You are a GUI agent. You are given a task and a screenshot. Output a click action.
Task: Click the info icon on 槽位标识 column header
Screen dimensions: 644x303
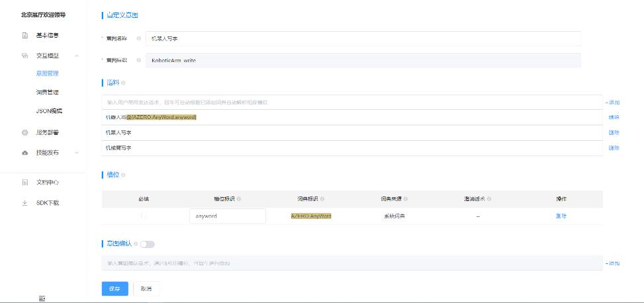[x=239, y=198]
